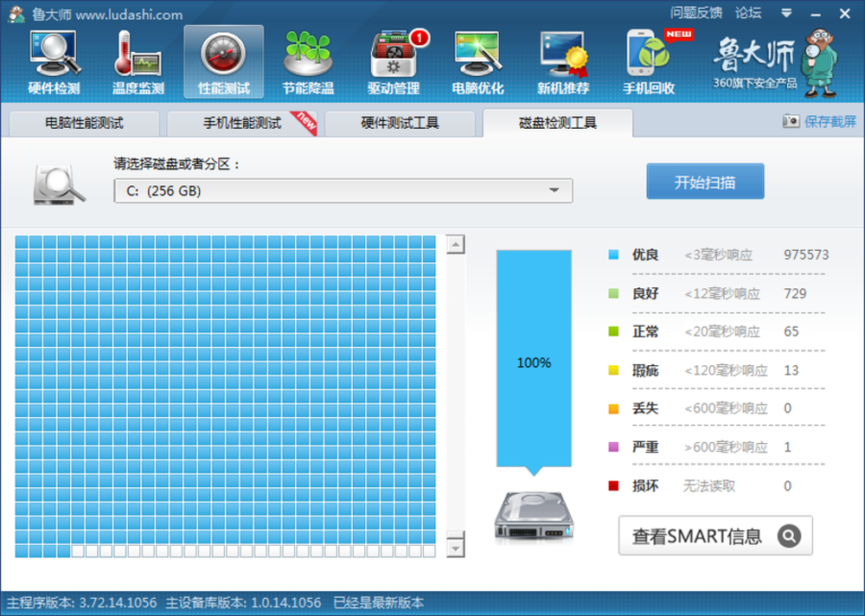Click the 鲁大师 title bar app icon
The image size is (865, 616).
point(16,14)
